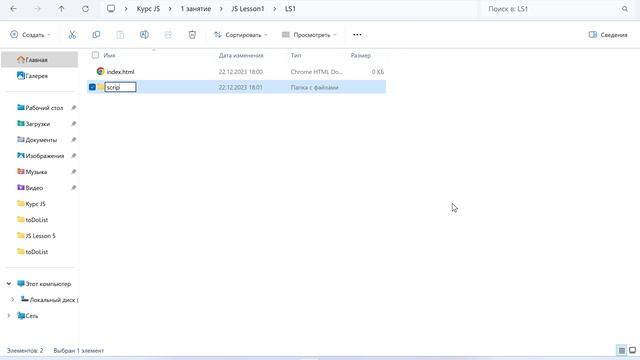
Task: Open the Просмотреть dropdown
Action: [309, 35]
